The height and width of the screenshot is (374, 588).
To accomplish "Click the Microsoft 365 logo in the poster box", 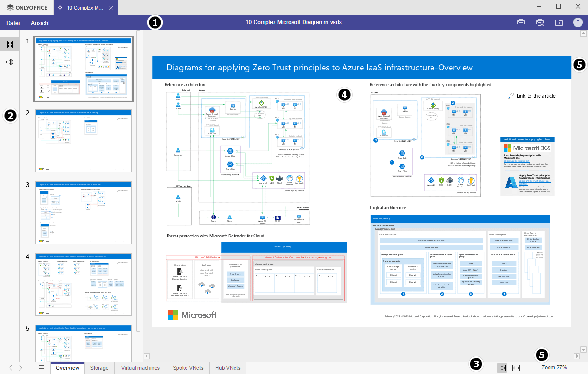I will [x=527, y=148].
